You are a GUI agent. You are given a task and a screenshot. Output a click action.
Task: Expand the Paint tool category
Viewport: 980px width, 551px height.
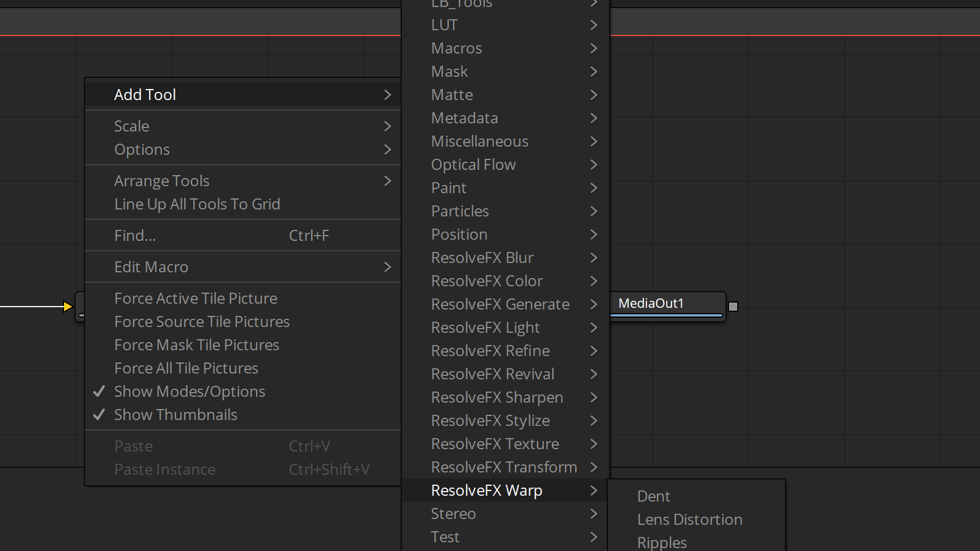point(505,188)
